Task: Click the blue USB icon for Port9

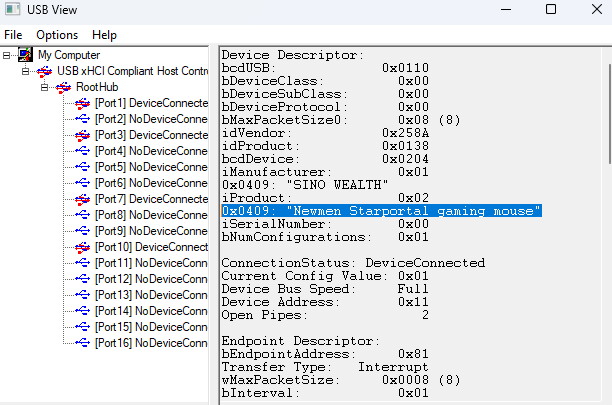Action: coord(82,231)
